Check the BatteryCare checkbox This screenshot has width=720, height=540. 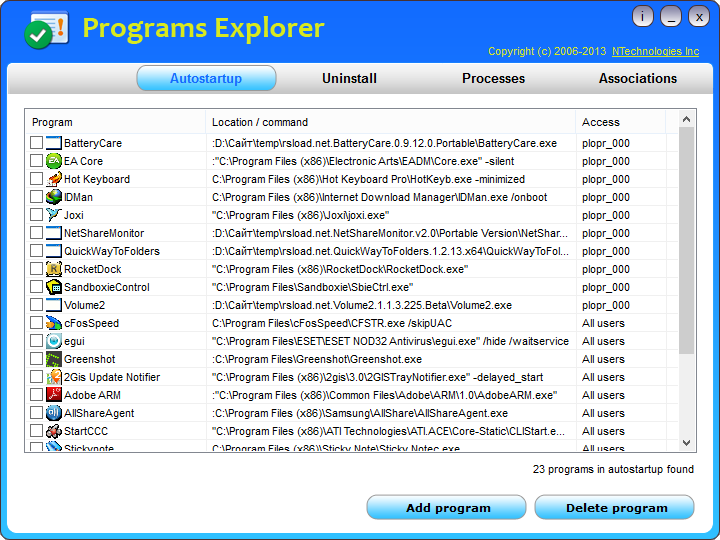[x=36, y=143]
